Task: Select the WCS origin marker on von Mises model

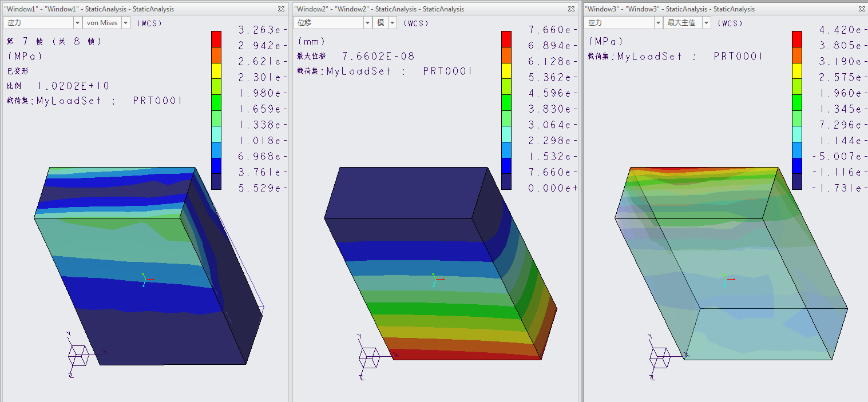Action: [145, 280]
